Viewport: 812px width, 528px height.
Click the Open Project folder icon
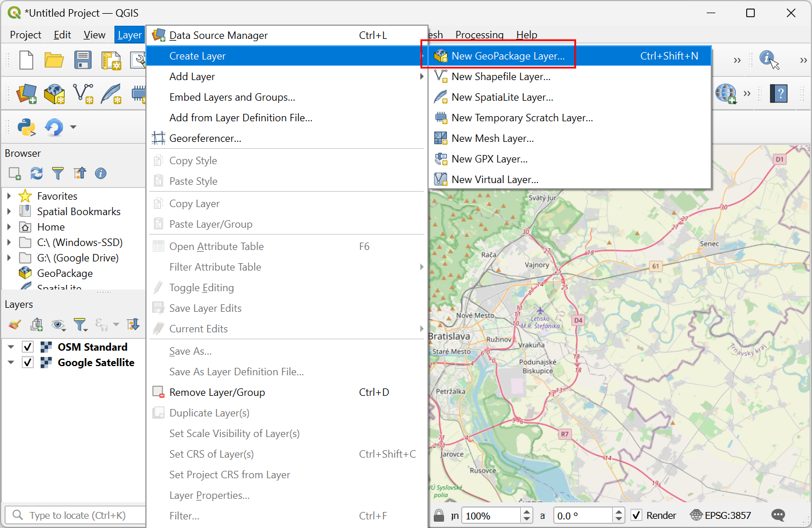(54, 60)
